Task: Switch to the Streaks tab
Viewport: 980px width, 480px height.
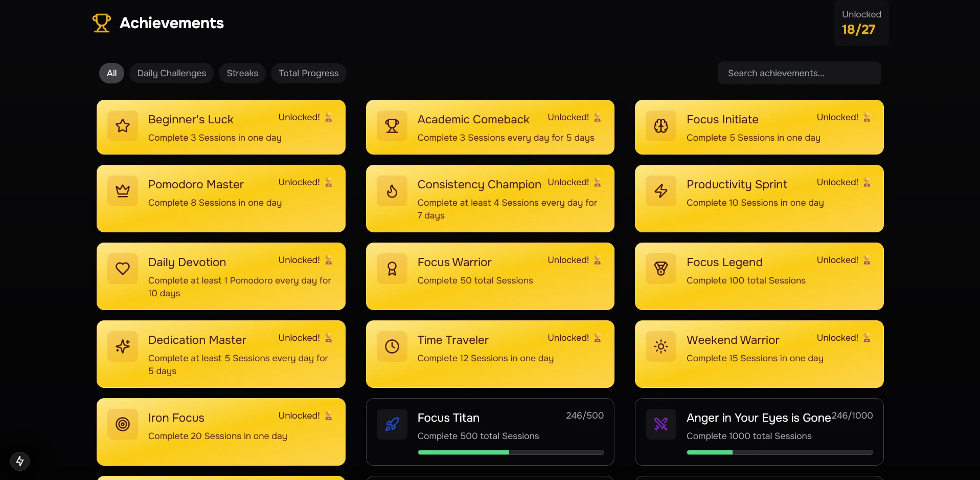Action: coord(242,73)
